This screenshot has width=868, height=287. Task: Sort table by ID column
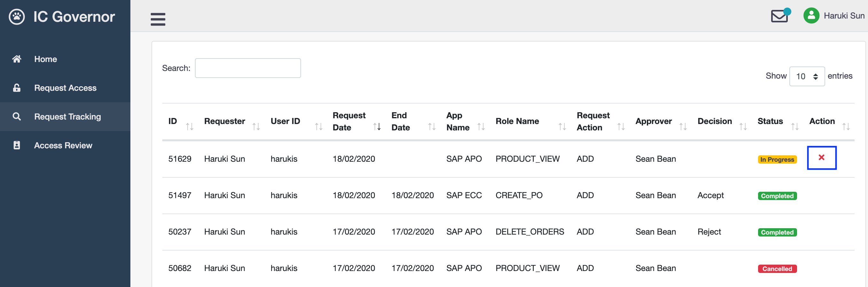tap(190, 127)
